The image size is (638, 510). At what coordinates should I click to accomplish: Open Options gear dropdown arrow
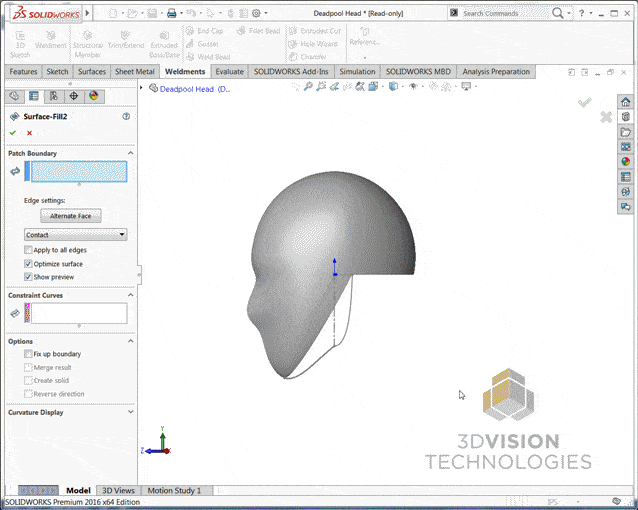[266, 13]
